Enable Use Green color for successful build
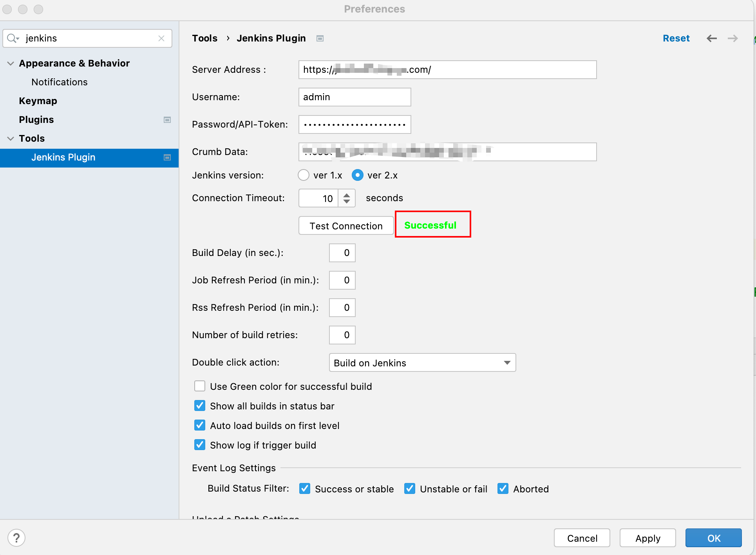Image resolution: width=756 pixels, height=555 pixels. 200,386
